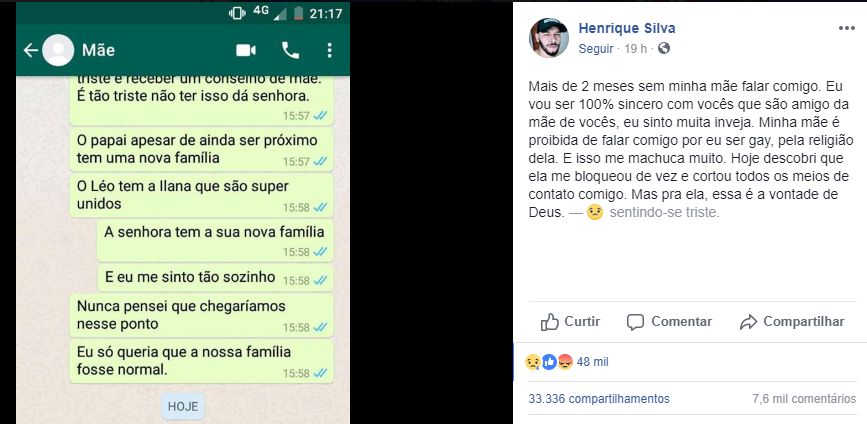Open the 48 mil reactions list

tap(593, 361)
